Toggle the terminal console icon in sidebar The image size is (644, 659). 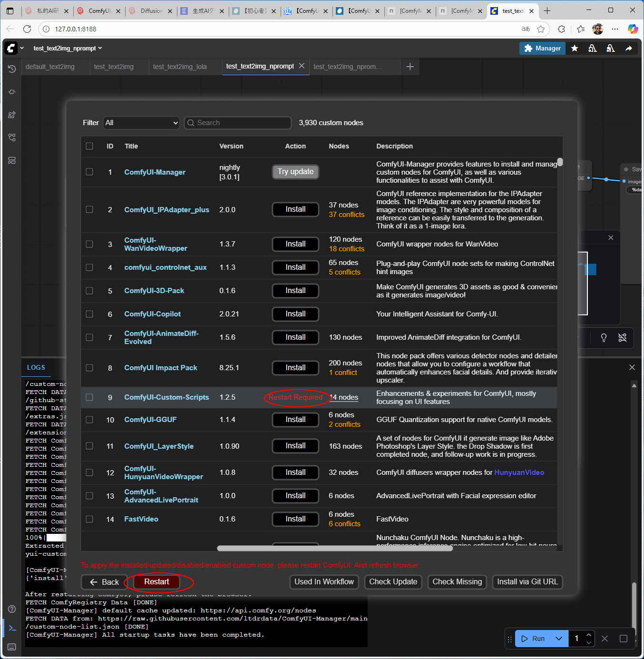coord(12,628)
